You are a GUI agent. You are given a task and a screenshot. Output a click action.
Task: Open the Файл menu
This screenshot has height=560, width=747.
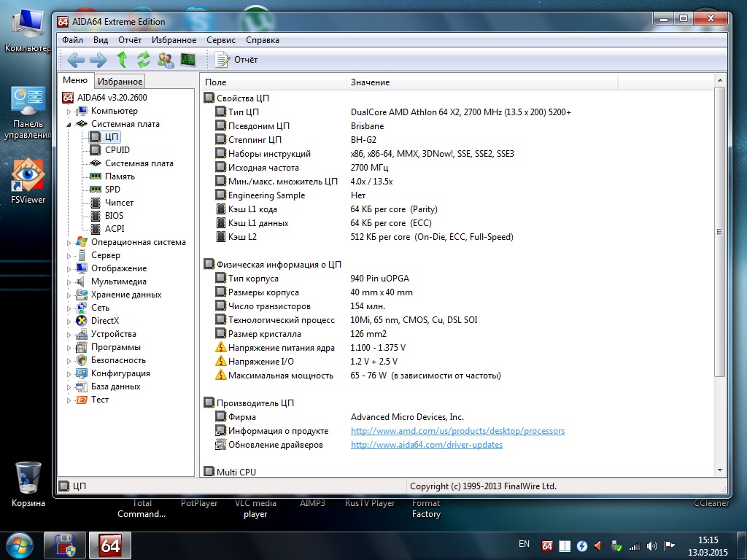(x=72, y=40)
